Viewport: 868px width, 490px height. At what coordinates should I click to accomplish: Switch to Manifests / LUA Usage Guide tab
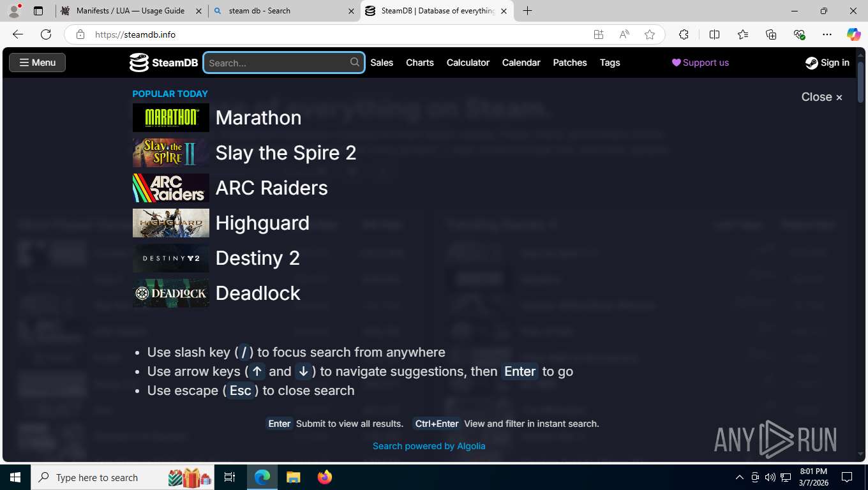coord(130,11)
